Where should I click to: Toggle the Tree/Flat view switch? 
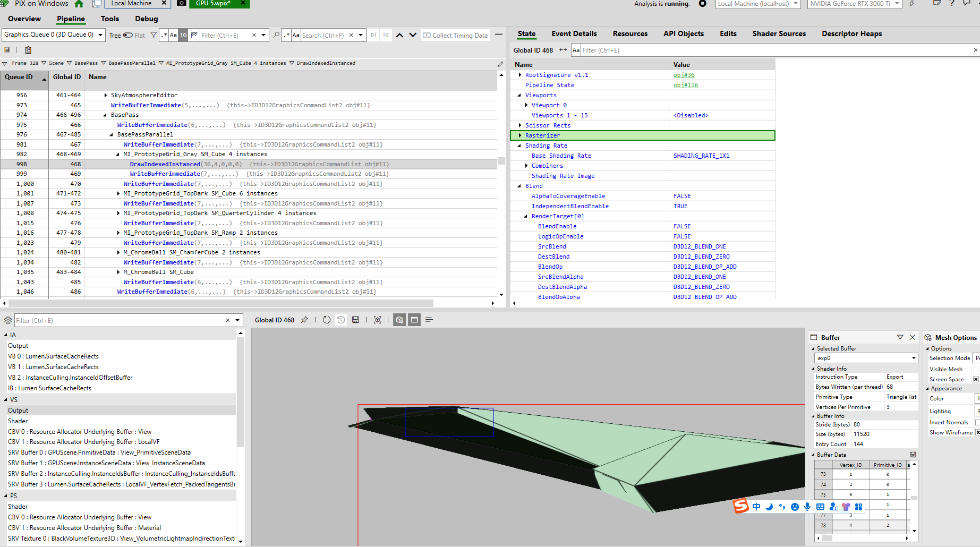(128, 36)
